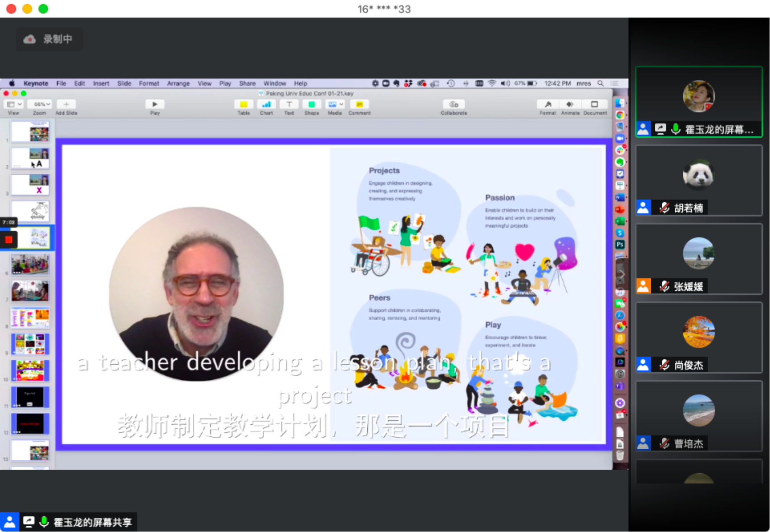
Task: Select the panda avatar participant tile
Action: coord(698,180)
